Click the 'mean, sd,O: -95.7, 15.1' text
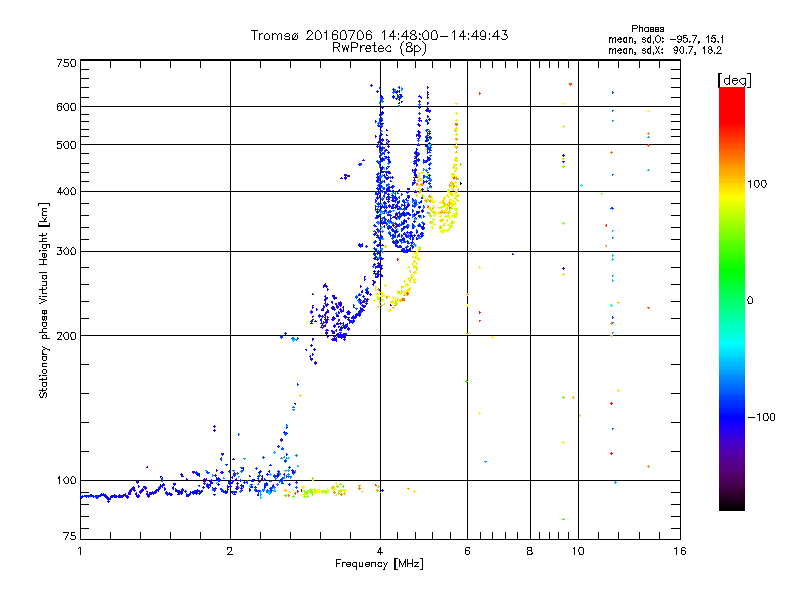Viewport: 800px width, 600px height. pyautogui.click(x=666, y=39)
